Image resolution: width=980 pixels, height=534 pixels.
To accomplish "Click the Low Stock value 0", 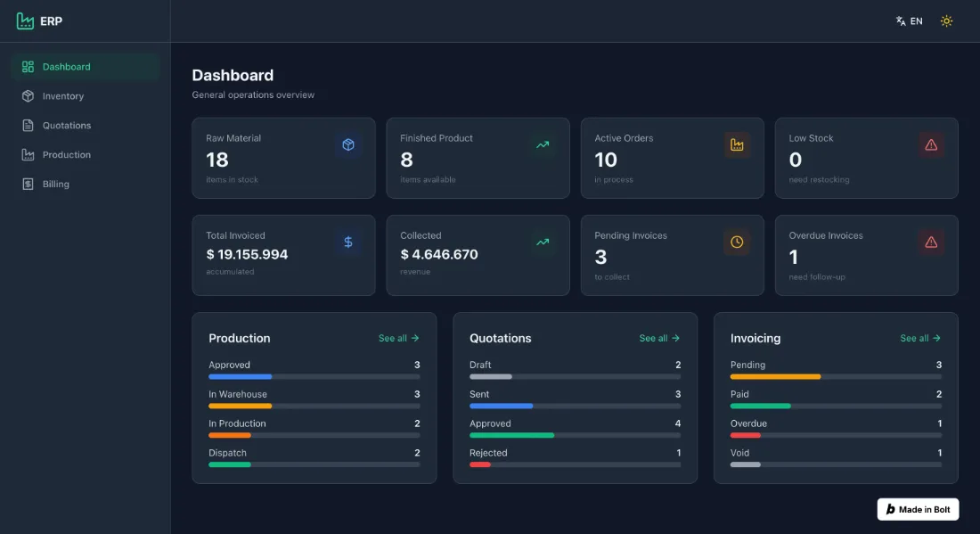I will click(x=795, y=160).
